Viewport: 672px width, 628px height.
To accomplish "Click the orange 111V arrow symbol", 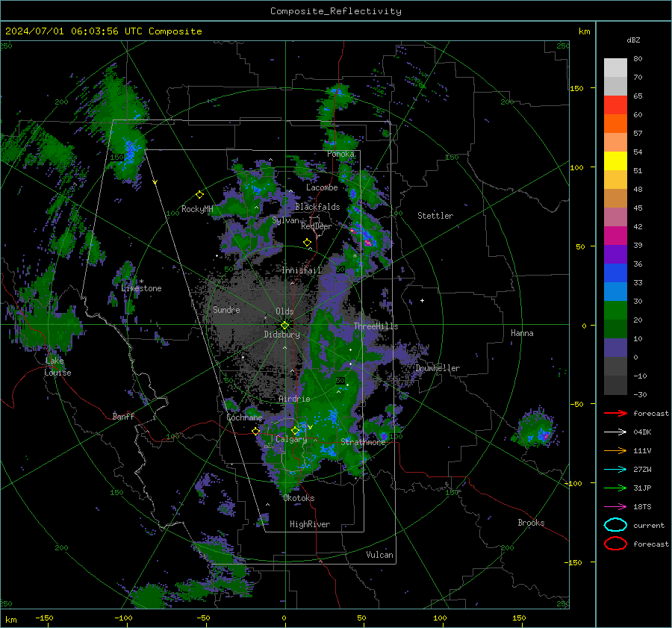I will (615, 450).
